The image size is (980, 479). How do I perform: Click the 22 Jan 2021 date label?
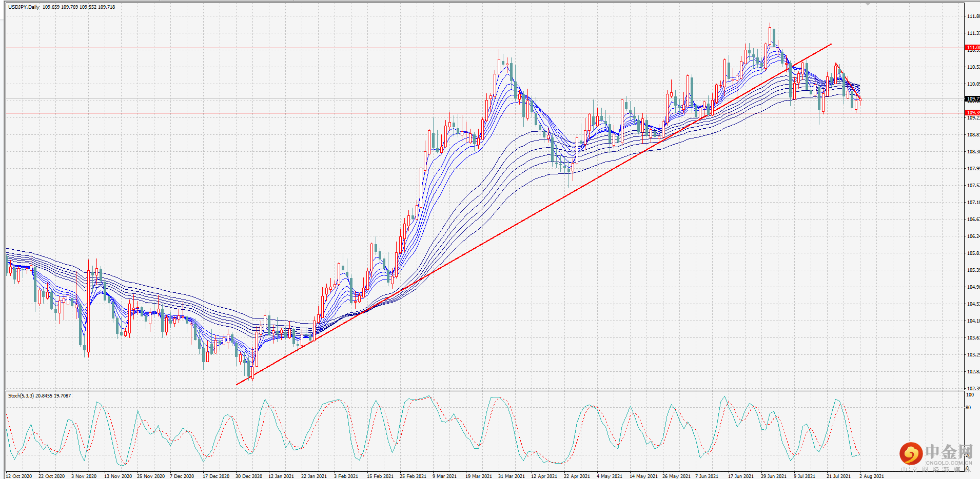coord(314,476)
